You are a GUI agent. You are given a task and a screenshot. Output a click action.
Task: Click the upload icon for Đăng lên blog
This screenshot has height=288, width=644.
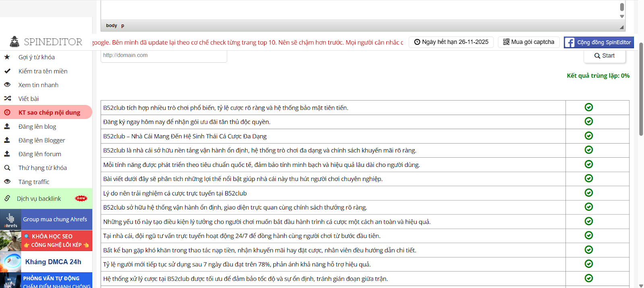[7, 126]
